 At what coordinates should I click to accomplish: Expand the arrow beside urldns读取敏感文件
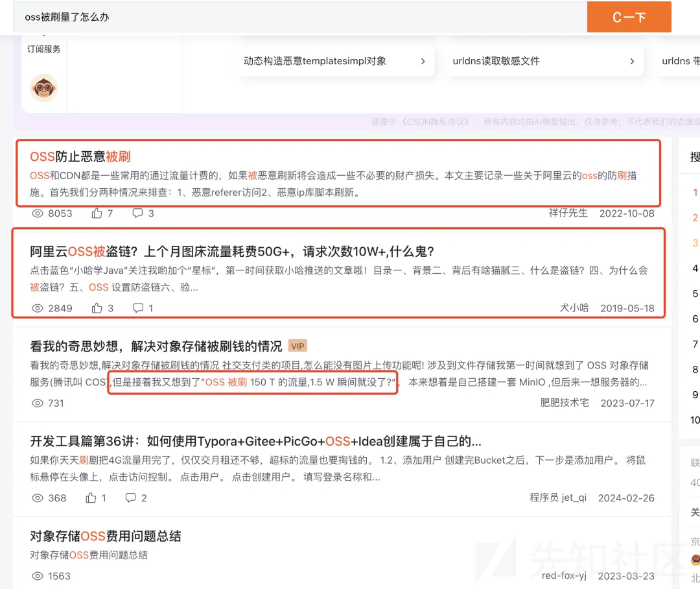[x=632, y=61]
